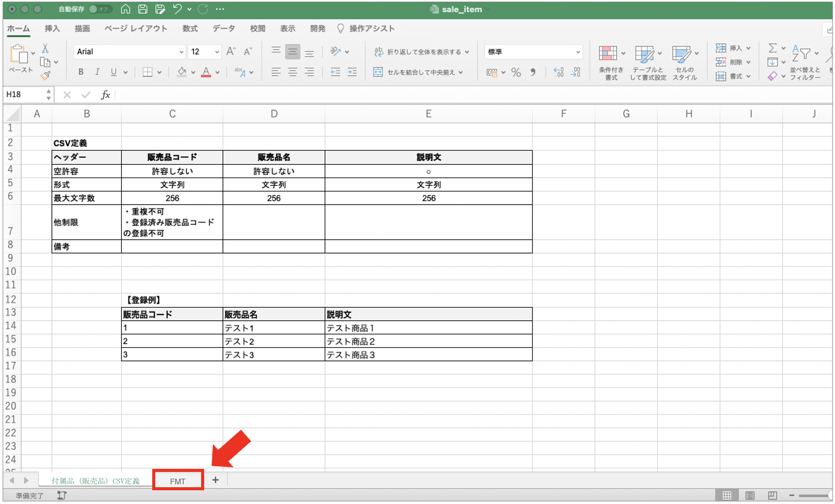
Task: Expand the number format 標準 dropdown
Action: (x=578, y=52)
